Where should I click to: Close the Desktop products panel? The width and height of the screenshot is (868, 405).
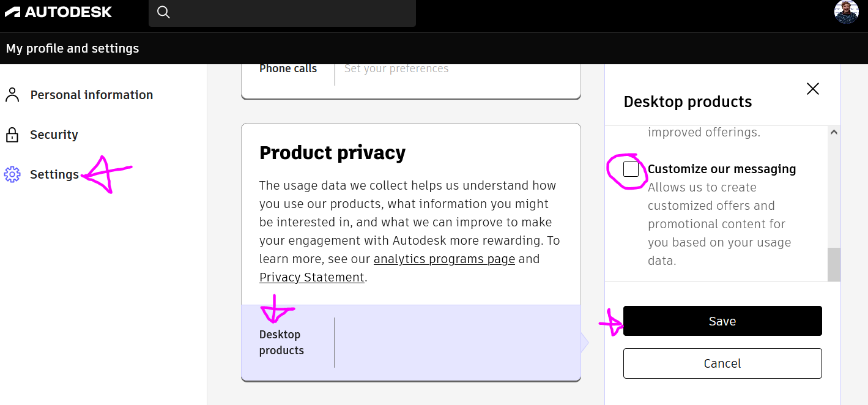812,89
